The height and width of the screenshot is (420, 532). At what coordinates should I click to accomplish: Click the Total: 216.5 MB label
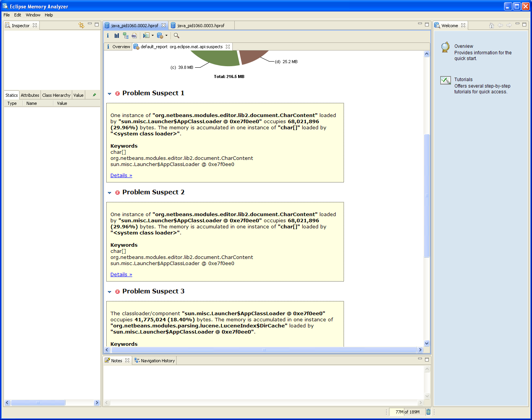(229, 77)
